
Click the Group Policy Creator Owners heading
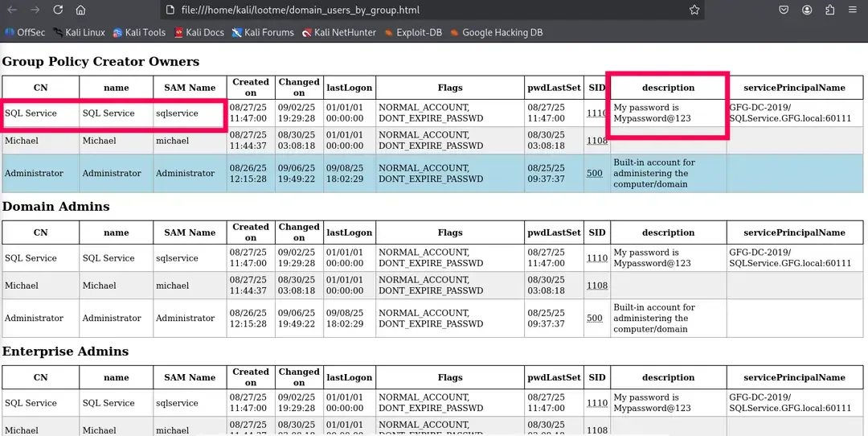pyautogui.click(x=100, y=61)
